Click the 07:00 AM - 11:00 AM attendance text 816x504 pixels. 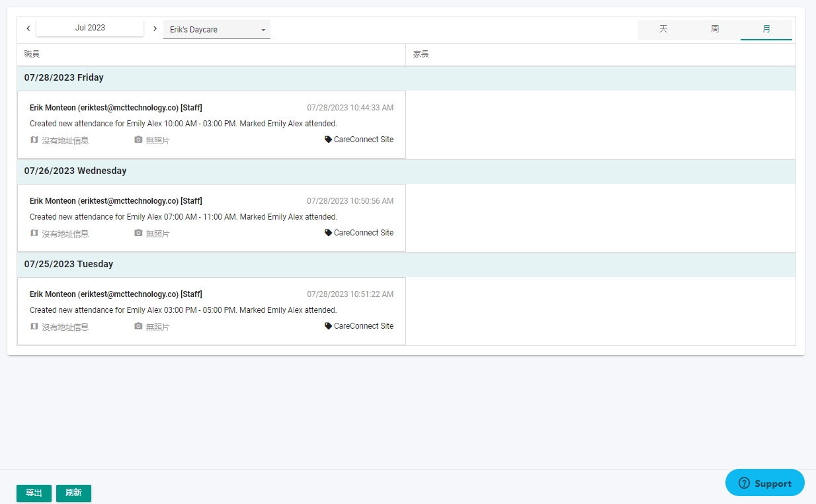(183, 217)
